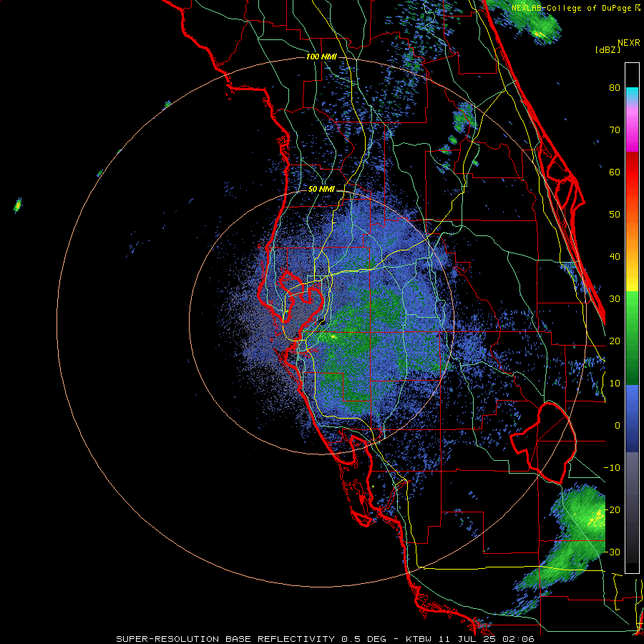Select the positive 10 value on the dBZ scale
This screenshot has width=644, height=644.
point(615,384)
